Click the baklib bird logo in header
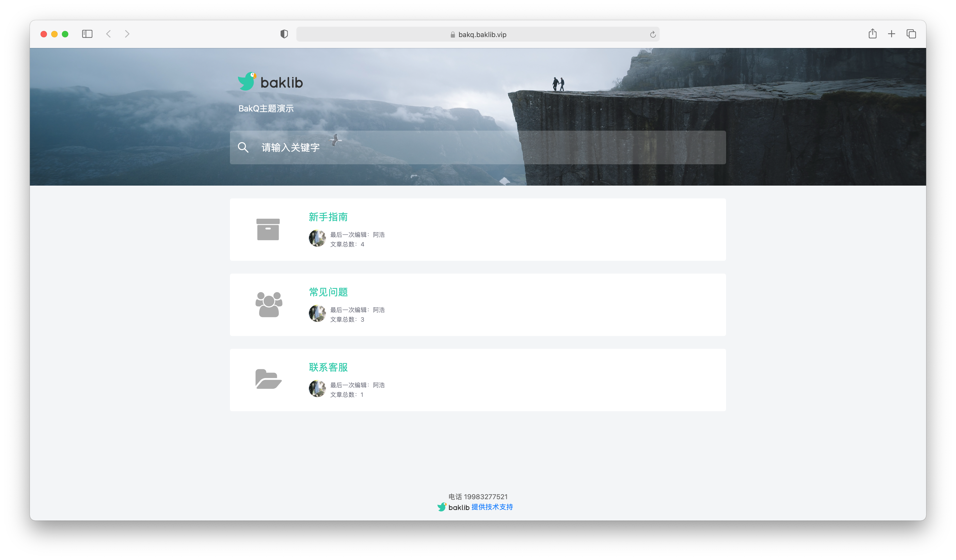Screen dimensions: 956x560 pyautogui.click(x=247, y=81)
